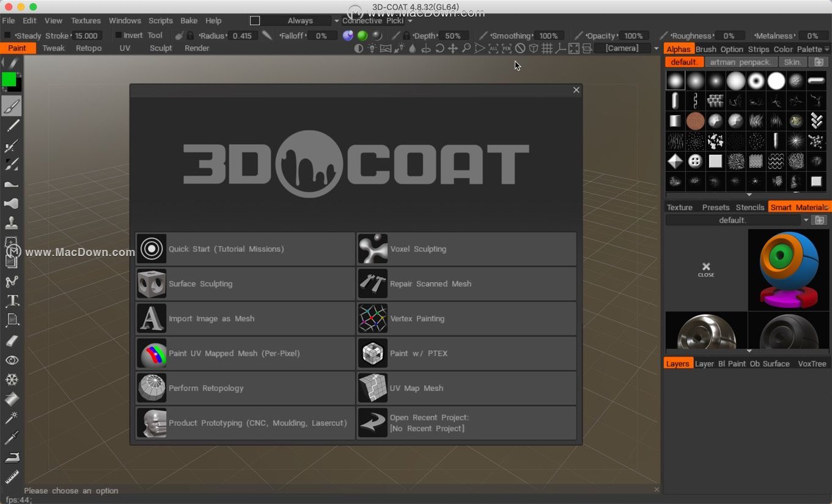The height and width of the screenshot is (504, 832).
Task: Open the Scripts menu
Action: 161,21
